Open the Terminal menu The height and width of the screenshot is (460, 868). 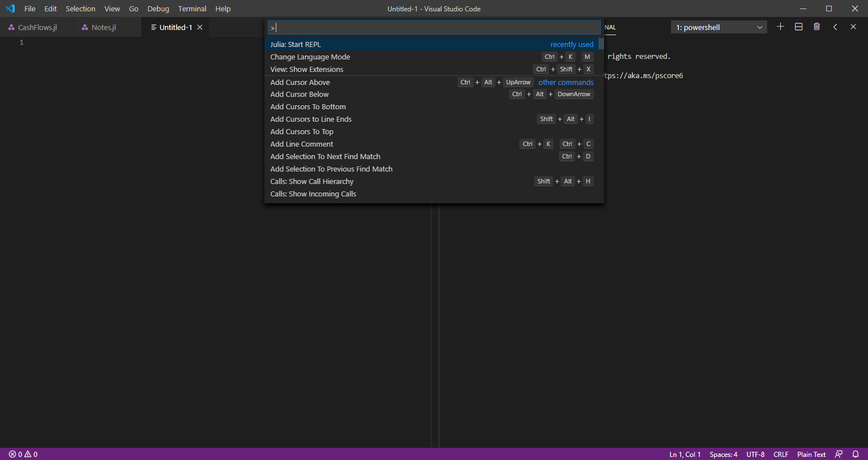pyautogui.click(x=193, y=9)
